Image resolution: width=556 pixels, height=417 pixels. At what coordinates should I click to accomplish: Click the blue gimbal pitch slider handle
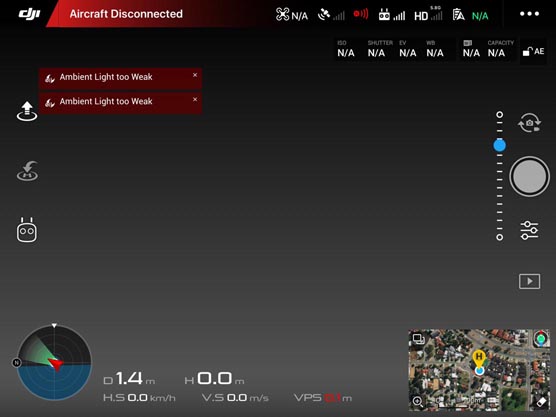(x=500, y=145)
